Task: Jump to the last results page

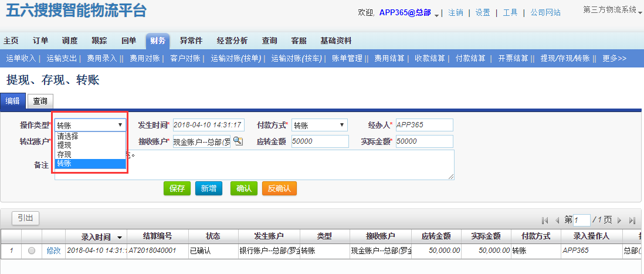Action: coord(632,220)
